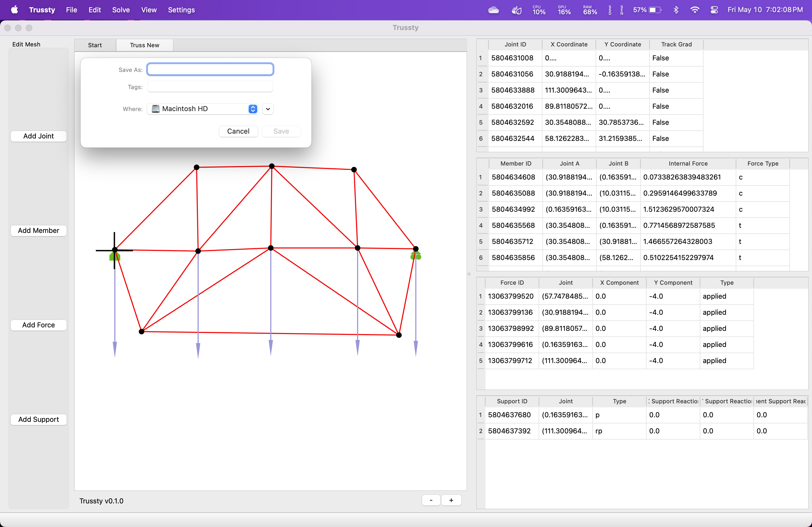Click the Add Member button
Image resolution: width=812 pixels, height=527 pixels.
[39, 230]
